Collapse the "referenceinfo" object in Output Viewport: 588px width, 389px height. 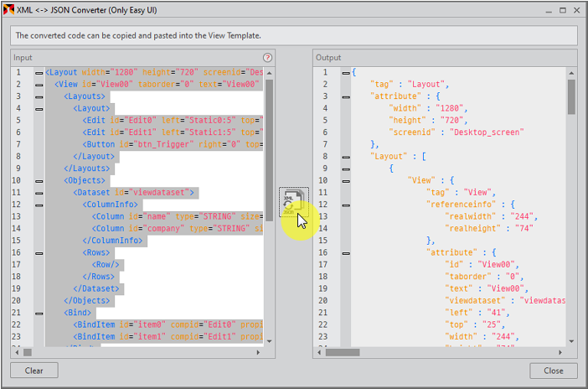pos(346,205)
